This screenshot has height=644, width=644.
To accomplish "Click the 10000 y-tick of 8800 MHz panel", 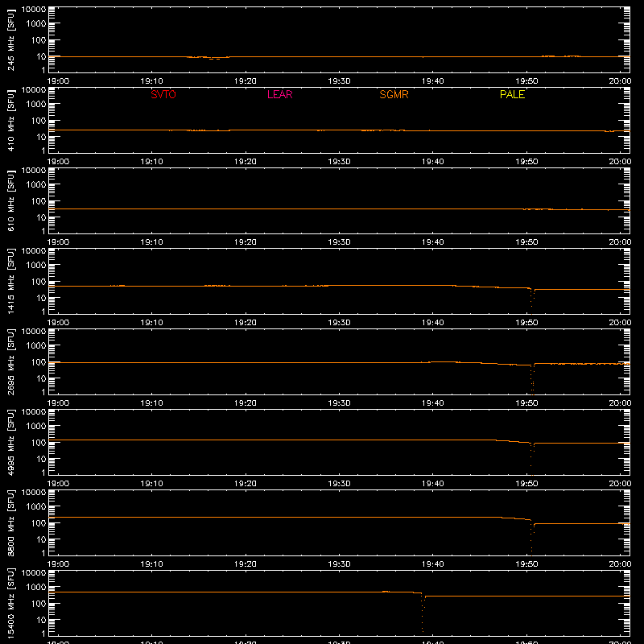I will (34, 493).
